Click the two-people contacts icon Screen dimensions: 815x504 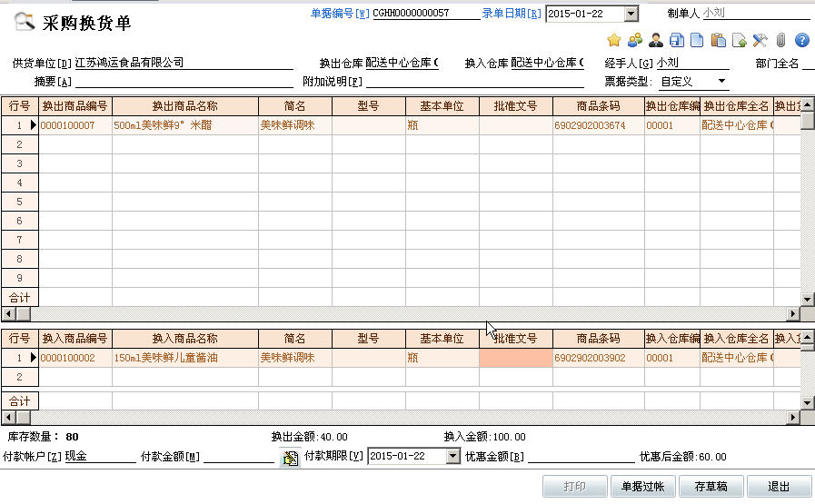point(634,40)
